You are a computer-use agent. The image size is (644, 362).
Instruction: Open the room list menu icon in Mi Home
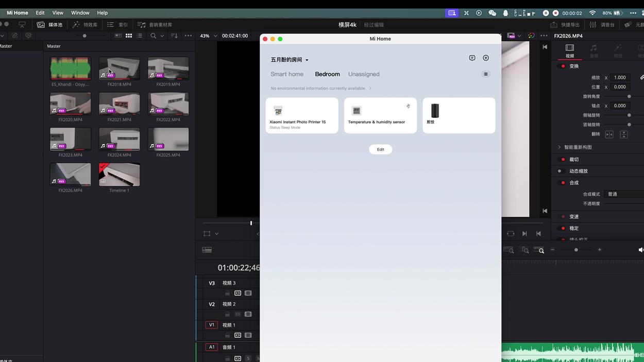pyautogui.click(x=485, y=74)
